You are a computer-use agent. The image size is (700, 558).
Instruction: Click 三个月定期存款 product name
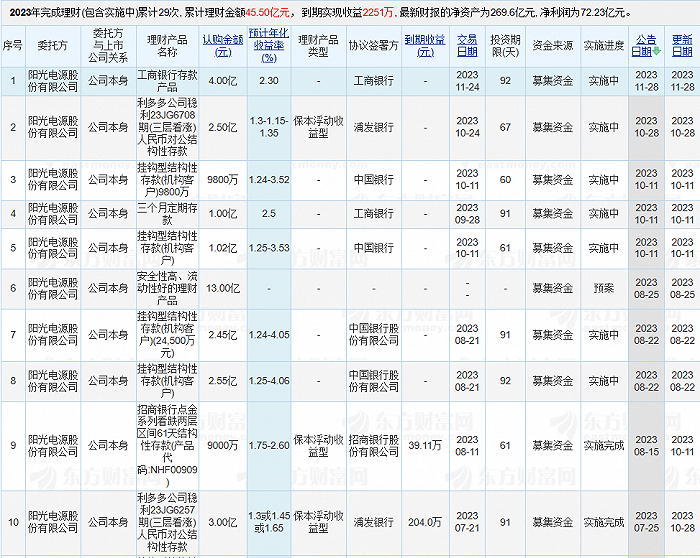[167, 214]
